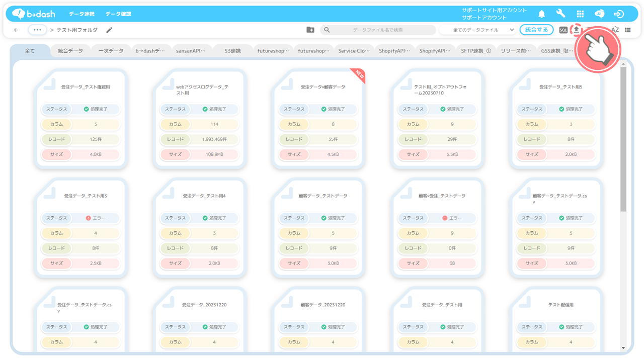Click the 受注データ_テストデータ.csv title
The width and height of the screenshot is (644, 362).
pyautogui.click(x=85, y=308)
